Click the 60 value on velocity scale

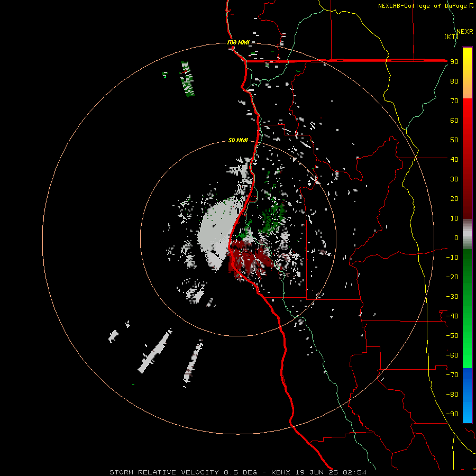coord(454,120)
